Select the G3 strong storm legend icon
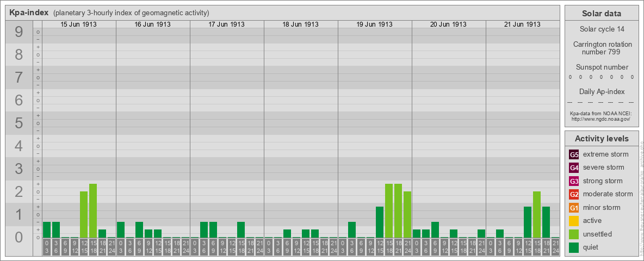 click(x=574, y=181)
